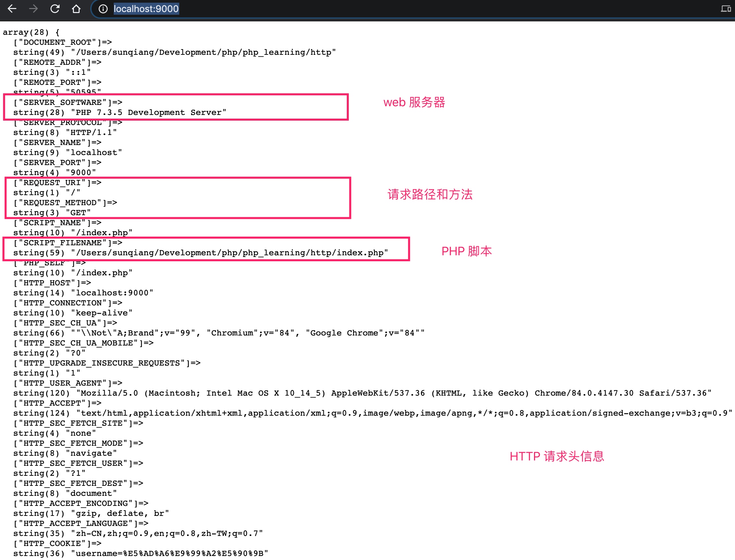Click the "SERVER_PORT" key line

coord(57,163)
